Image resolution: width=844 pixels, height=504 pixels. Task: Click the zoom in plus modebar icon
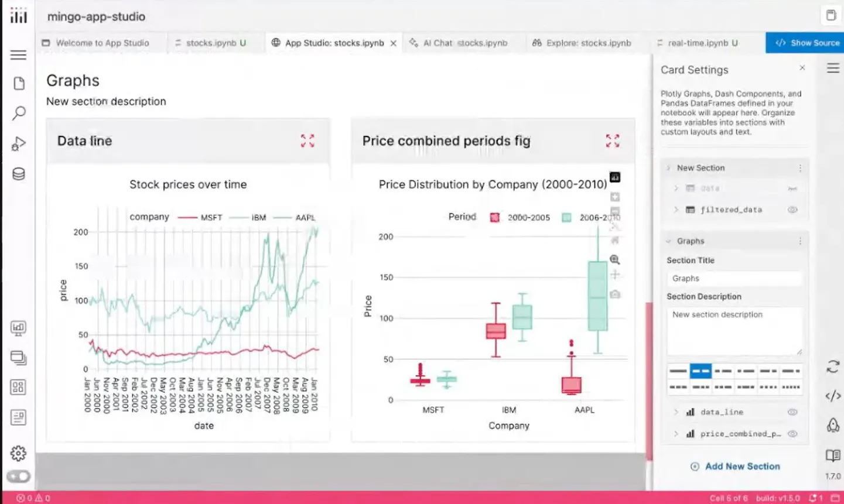tap(615, 197)
